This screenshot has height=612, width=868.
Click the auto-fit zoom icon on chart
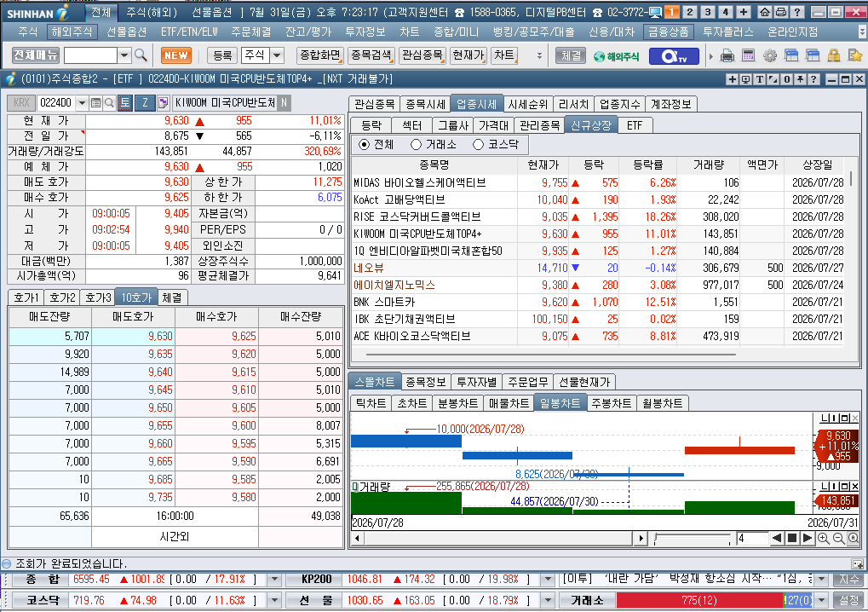853,538
